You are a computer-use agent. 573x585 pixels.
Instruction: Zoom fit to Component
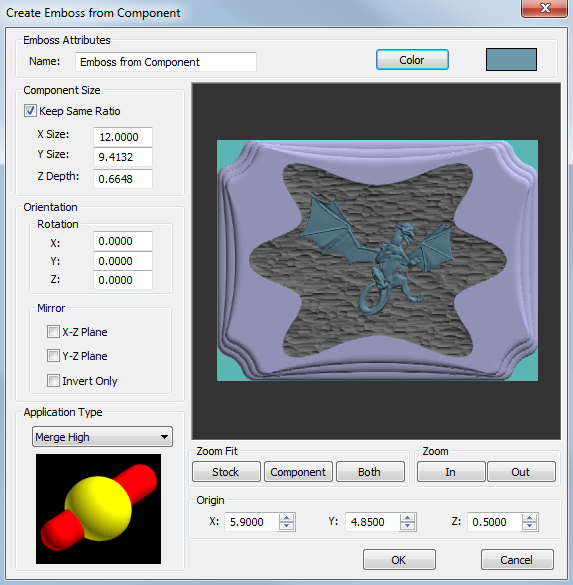298,472
